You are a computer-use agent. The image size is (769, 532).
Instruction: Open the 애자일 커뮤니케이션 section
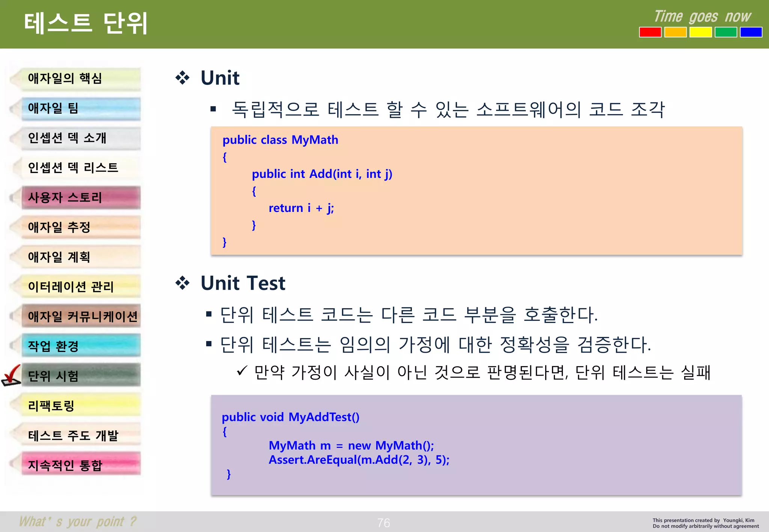point(75,317)
